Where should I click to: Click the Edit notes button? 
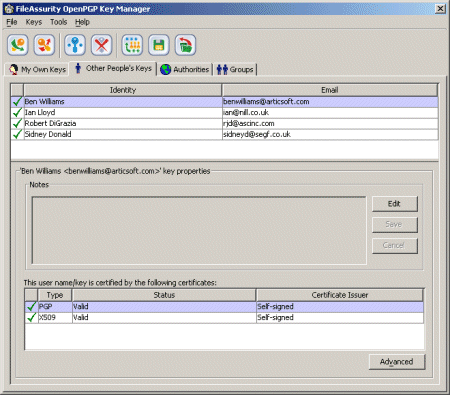pyautogui.click(x=395, y=204)
